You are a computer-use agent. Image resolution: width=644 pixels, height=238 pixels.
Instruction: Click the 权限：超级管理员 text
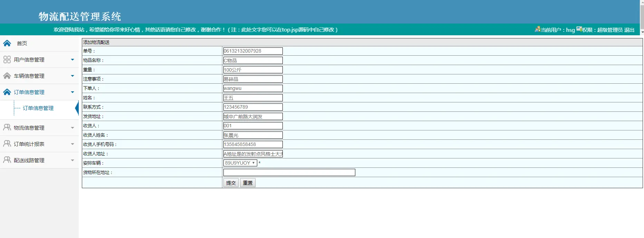[x=602, y=30]
